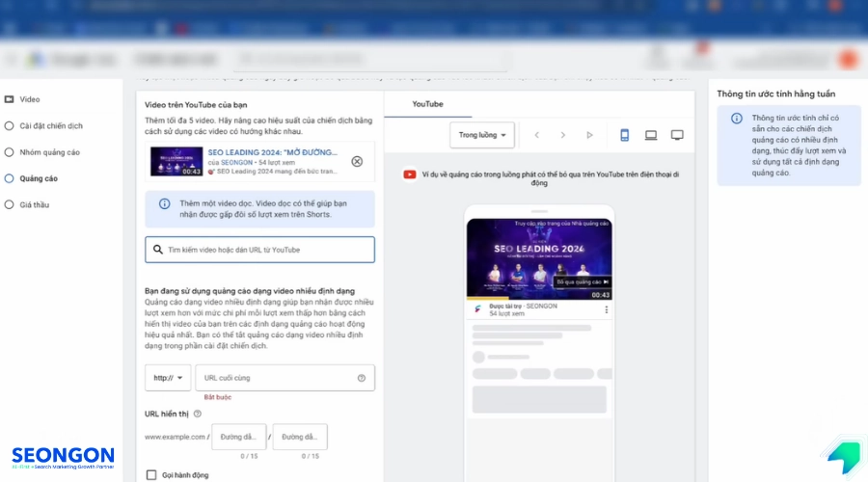The height and width of the screenshot is (482, 868).
Task: Play the ad preview
Action: [589, 135]
